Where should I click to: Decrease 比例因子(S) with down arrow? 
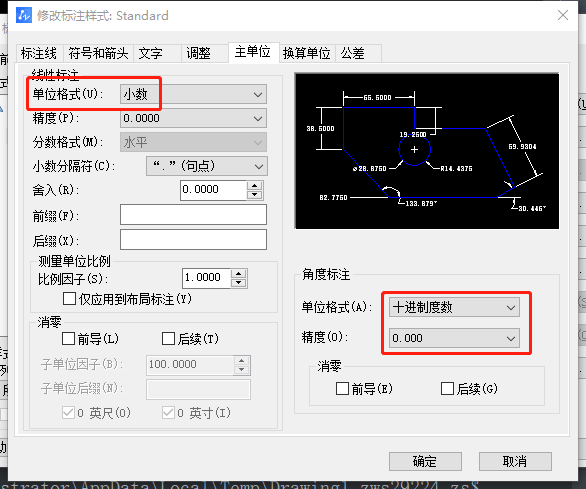pyautogui.click(x=238, y=283)
